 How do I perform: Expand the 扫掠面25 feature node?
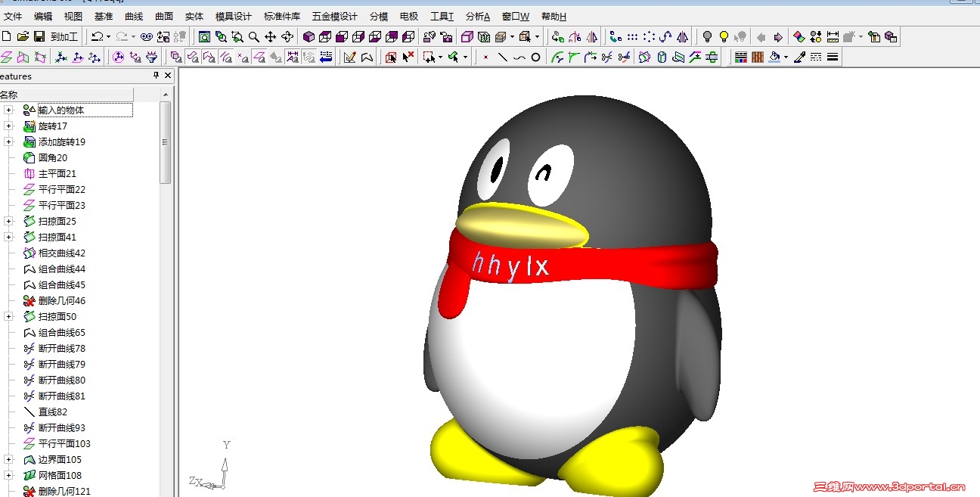(9, 221)
